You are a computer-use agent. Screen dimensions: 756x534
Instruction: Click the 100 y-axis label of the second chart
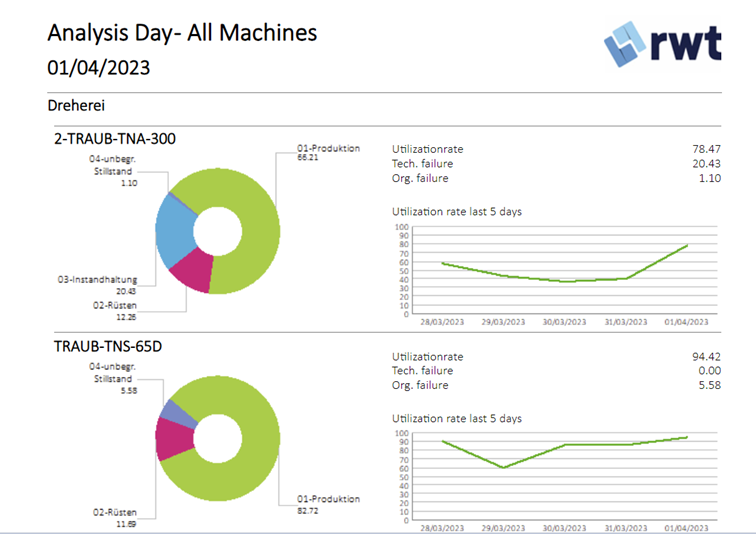(x=402, y=433)
